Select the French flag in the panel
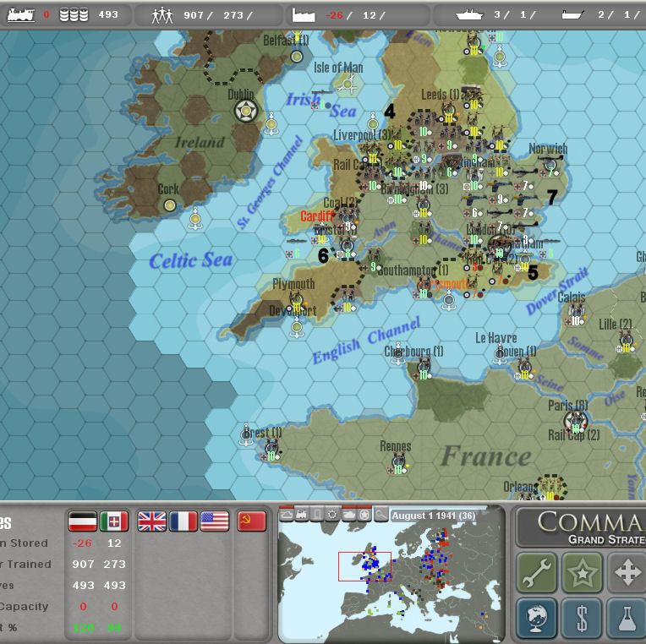The height and width of the screenshot is (644, 646). tap(183, 521)
